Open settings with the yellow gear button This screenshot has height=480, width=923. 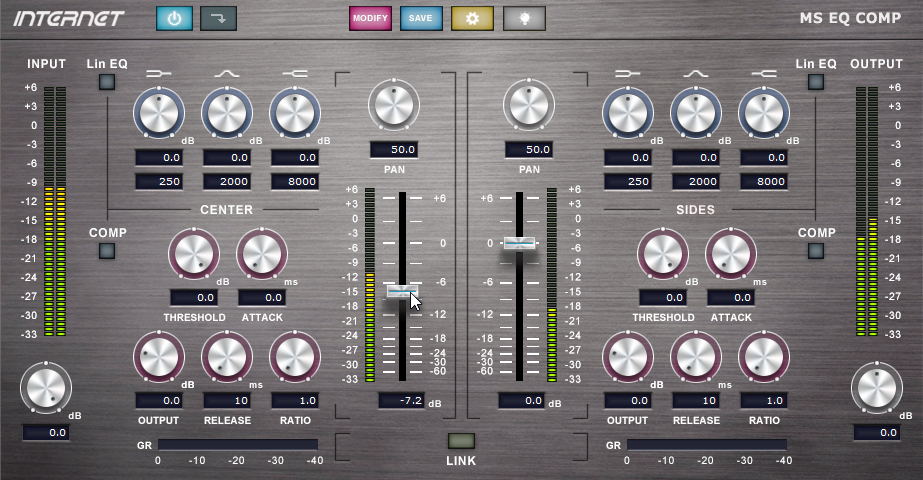[x=472, y=18]
